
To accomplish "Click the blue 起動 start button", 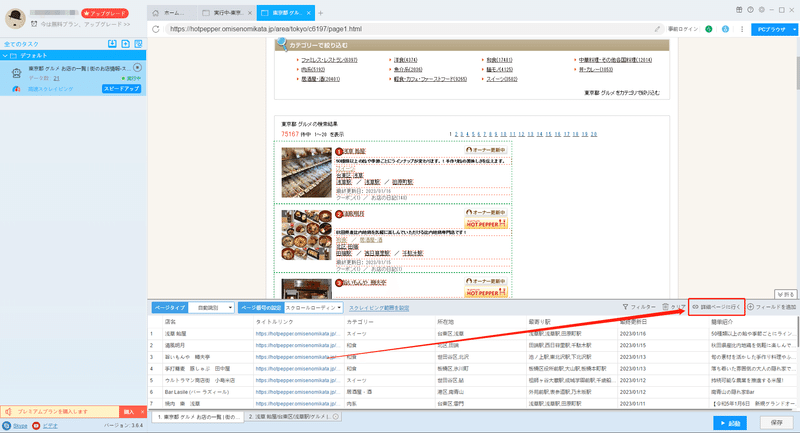I will tap(730, 423).
